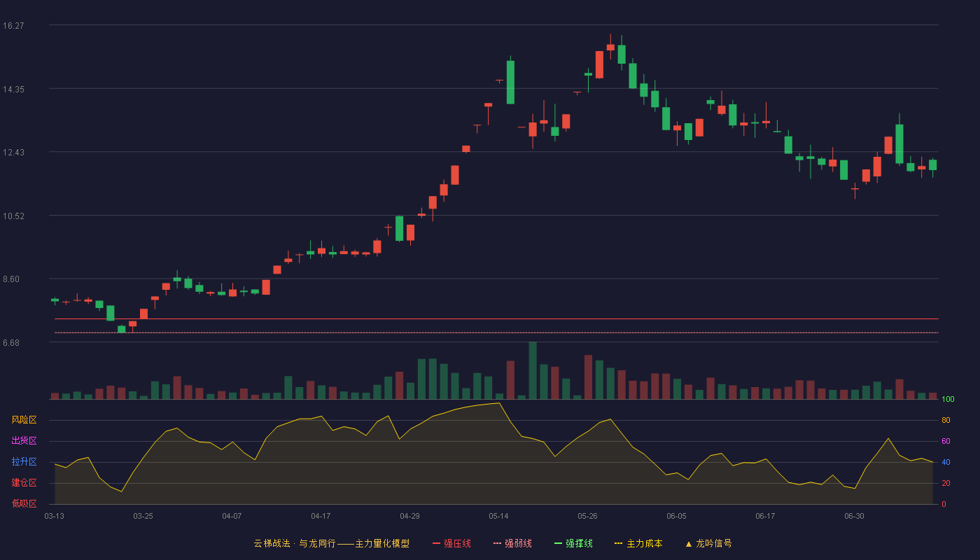Click the 05-26 date label

tap(587, 516)
